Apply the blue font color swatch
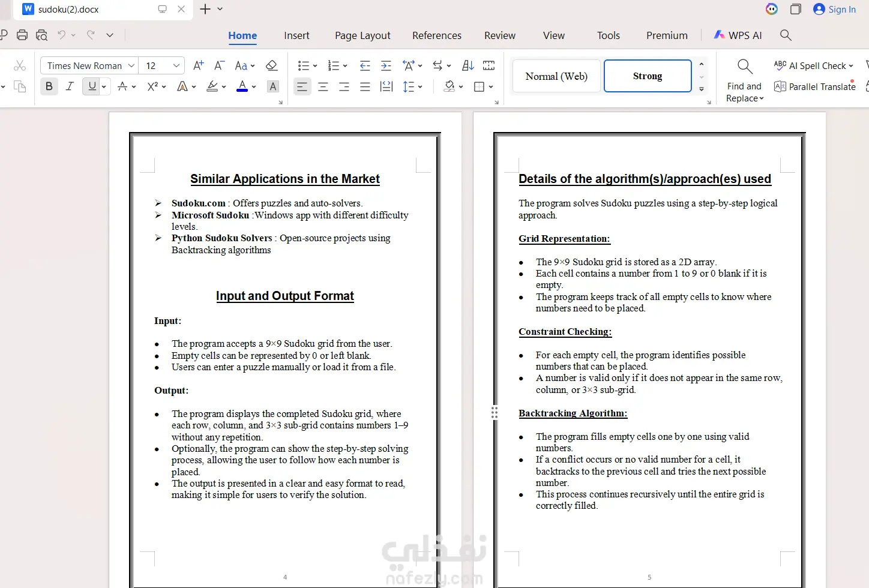Viewport: 869px width, 588px height. [242, 86]
